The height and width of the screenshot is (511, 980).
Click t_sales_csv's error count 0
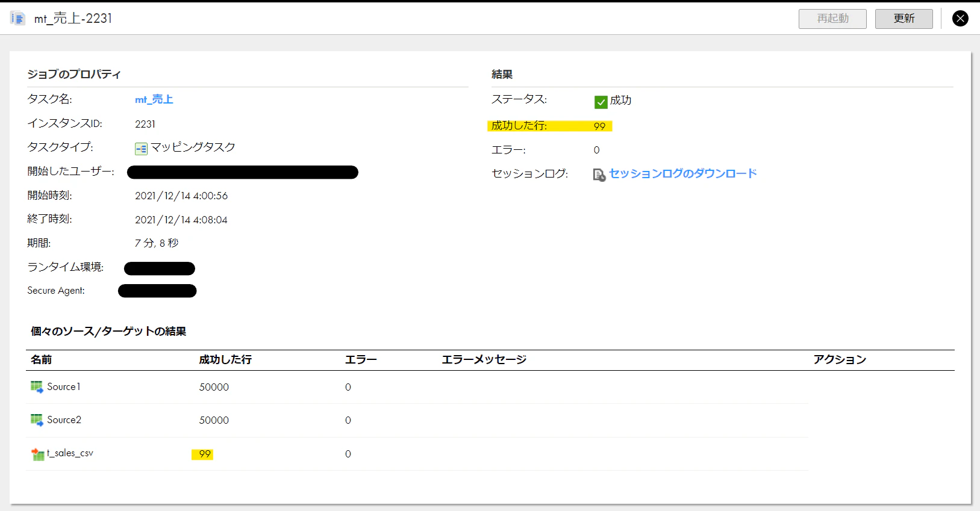348,454
